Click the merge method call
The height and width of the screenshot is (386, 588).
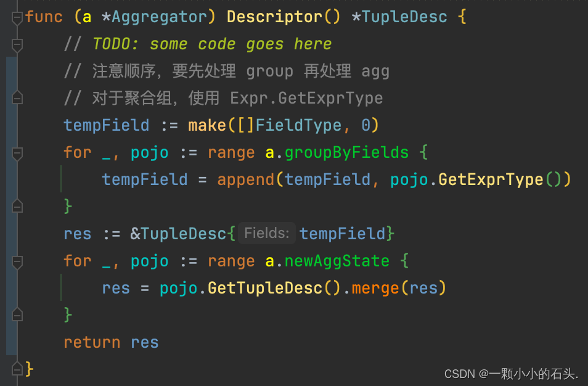tap(375, 289)
